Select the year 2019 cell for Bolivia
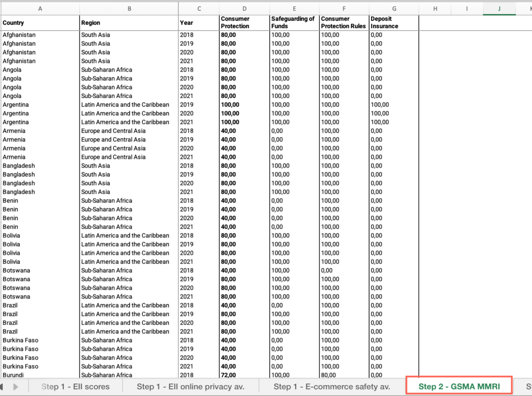The image size is (532, 396). 199,244
